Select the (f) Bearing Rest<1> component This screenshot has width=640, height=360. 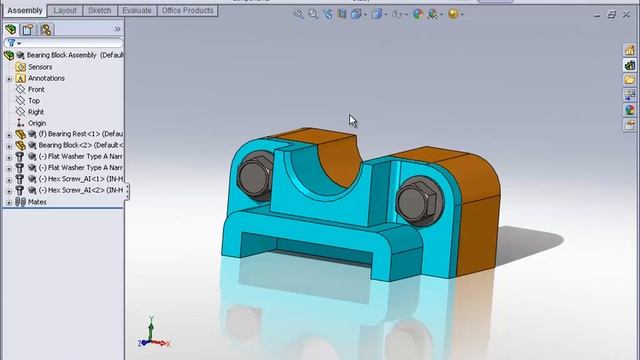click(x=81, y=134)
